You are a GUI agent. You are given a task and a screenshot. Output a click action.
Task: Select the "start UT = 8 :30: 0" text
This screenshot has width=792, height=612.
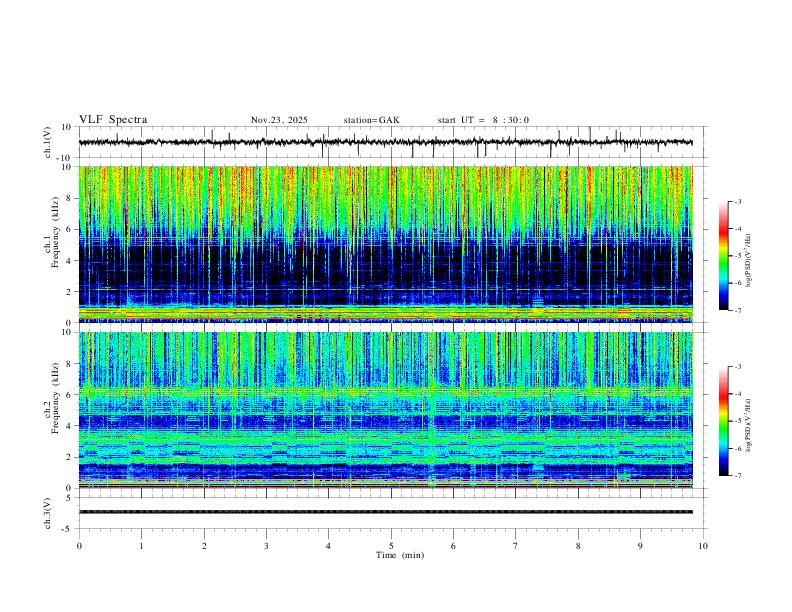[x=483, y=120]
